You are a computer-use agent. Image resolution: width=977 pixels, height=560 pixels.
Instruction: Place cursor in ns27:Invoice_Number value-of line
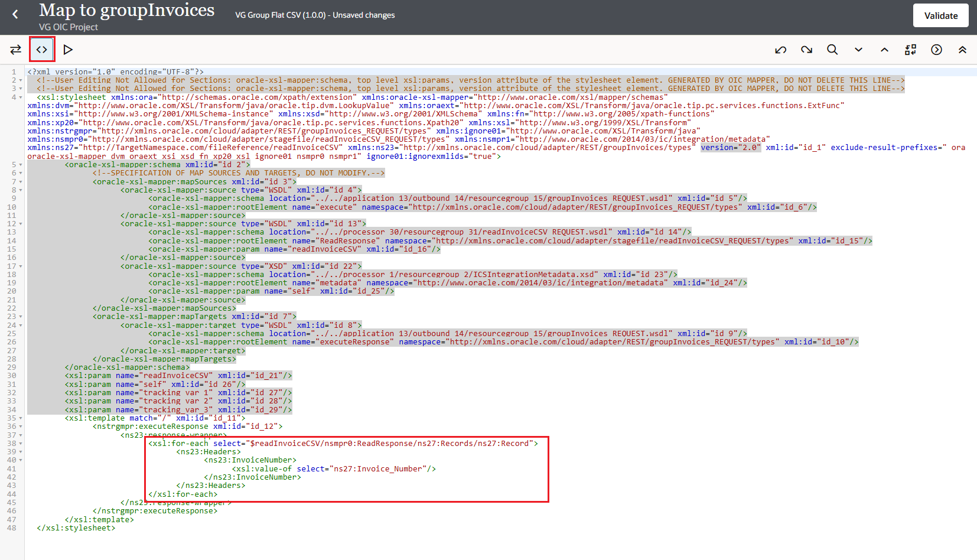[334, 469]
